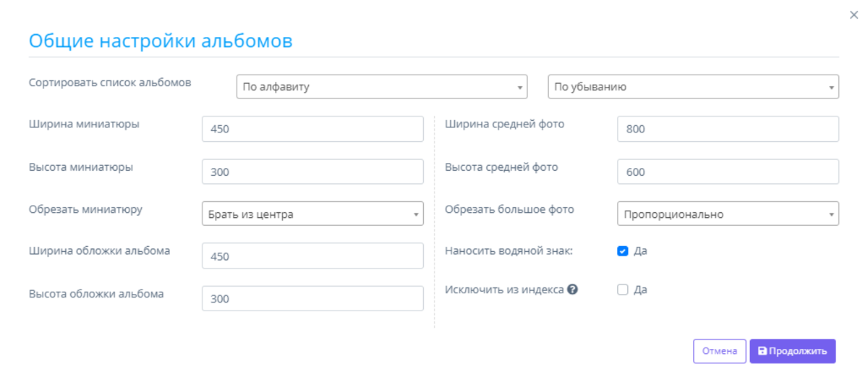Click the floppy disk icon on Продолжить
This screenshot has height=388, width=868.
click(762, 351)
